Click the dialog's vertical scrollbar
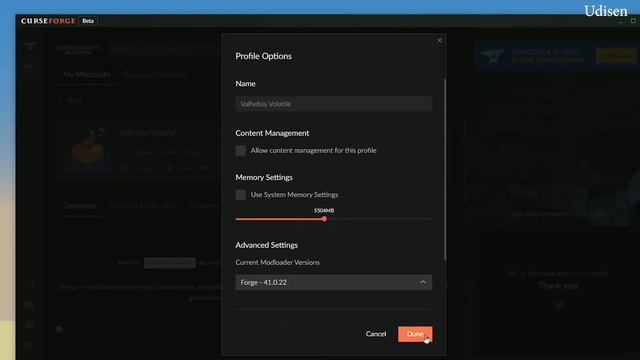 (x=444, y=169)
